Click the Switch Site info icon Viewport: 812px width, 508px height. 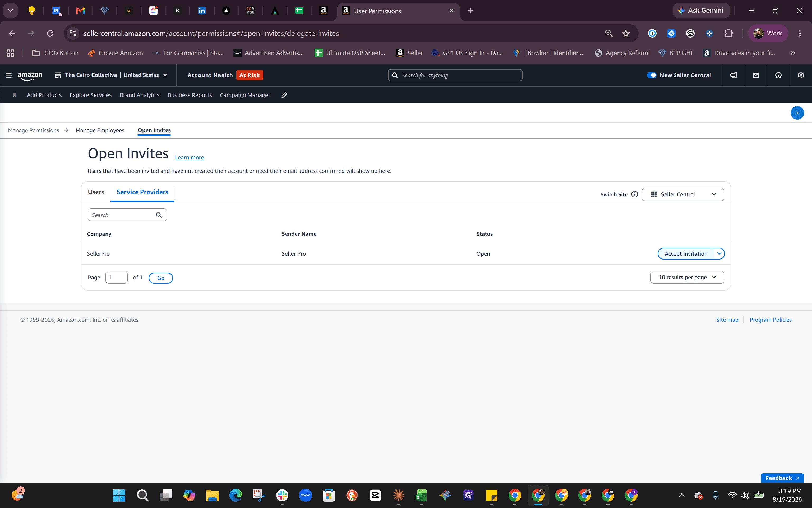point(634,194)
